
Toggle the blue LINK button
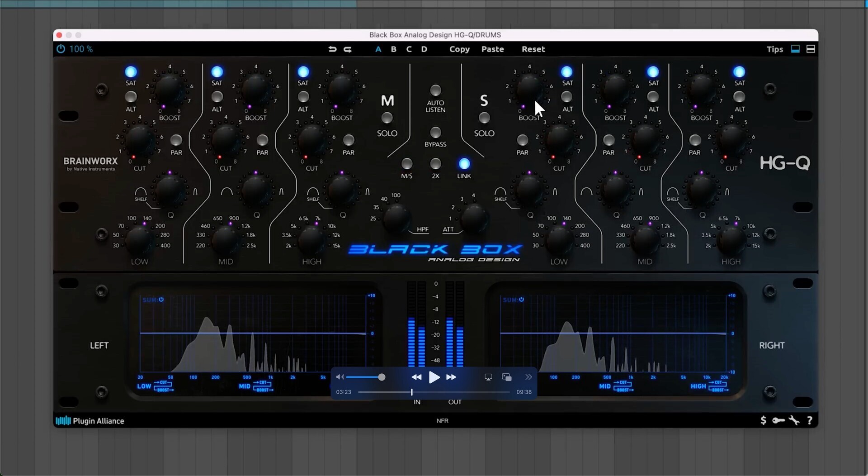pos(464,163)
